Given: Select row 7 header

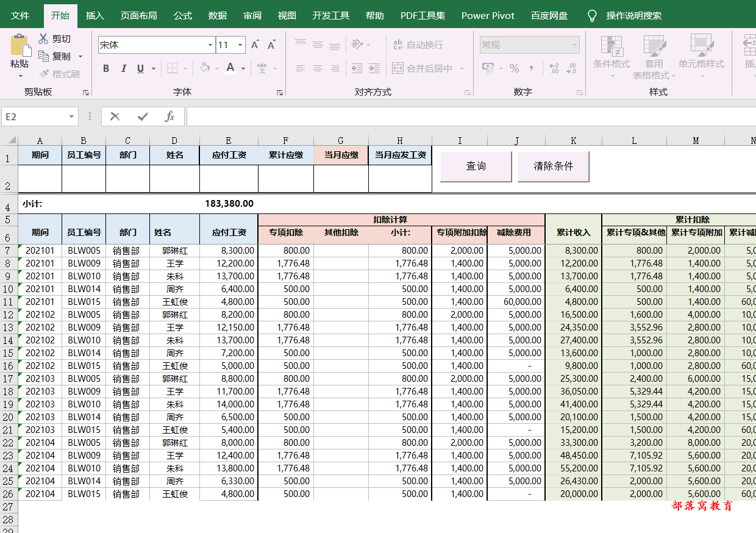Looking at the screenshot, I should [9, 251].
